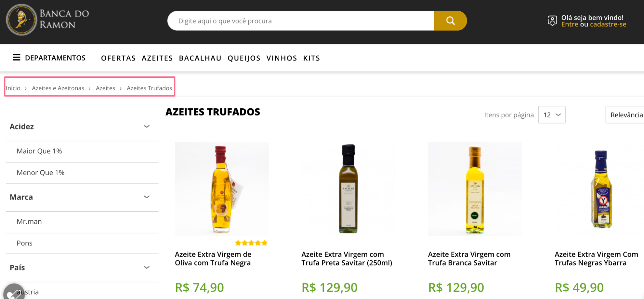Screen dimensions: 644x299
Task: Navigate to 'Azeites e Azeitonas' breadcrumb link
Action: pyautogui.click(x=58, y=88)
